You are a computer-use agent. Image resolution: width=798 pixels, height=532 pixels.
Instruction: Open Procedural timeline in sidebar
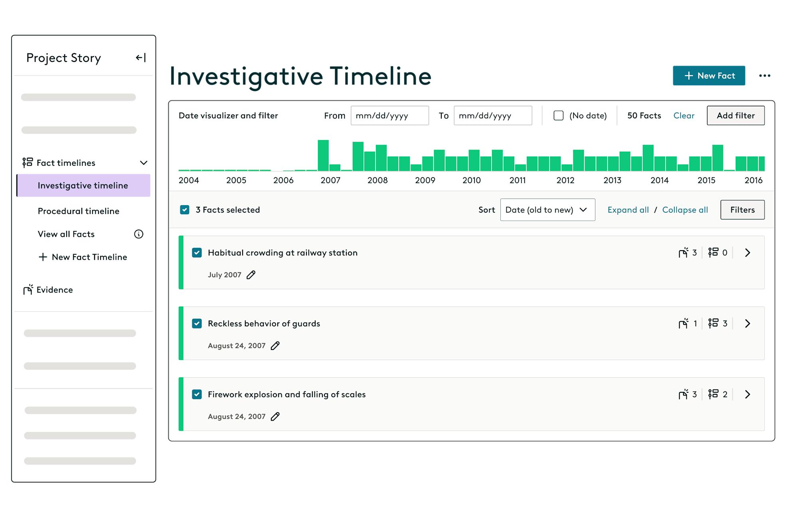79,211
